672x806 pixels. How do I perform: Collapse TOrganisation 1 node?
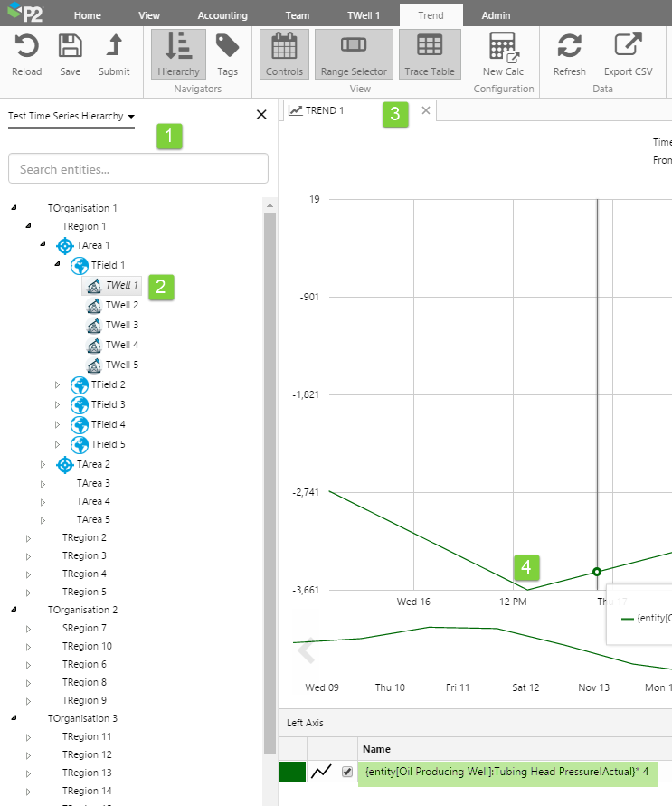pos(14,208)
